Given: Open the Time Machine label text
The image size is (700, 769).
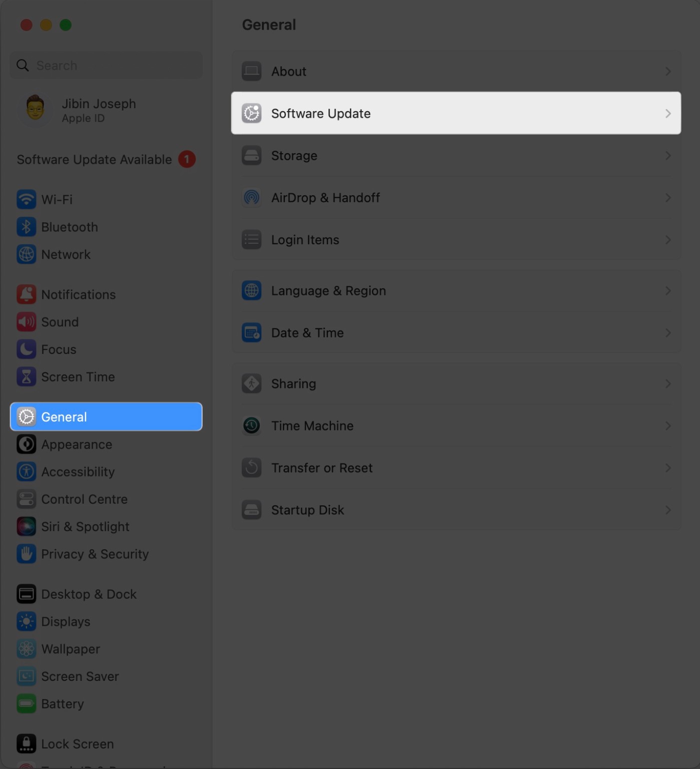Looking at the screenshot, I should (x=312, y=426).
